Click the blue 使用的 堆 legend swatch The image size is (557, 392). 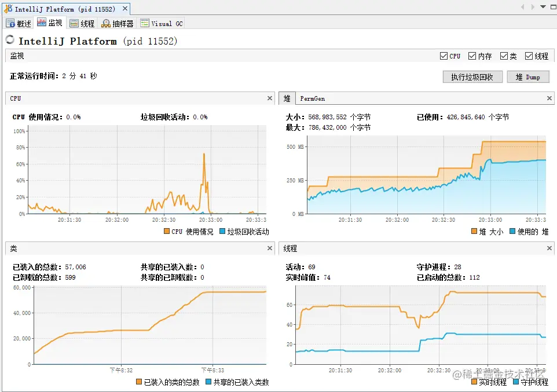point(512,231)
